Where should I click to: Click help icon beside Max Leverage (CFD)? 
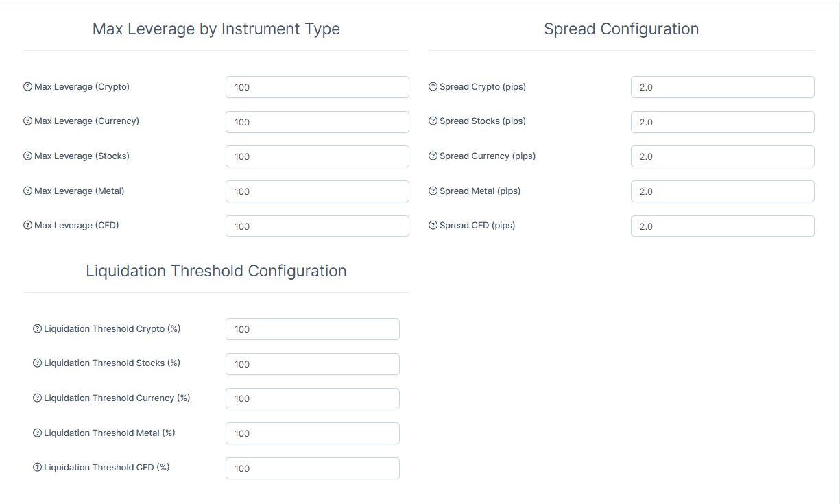point(28,226)
